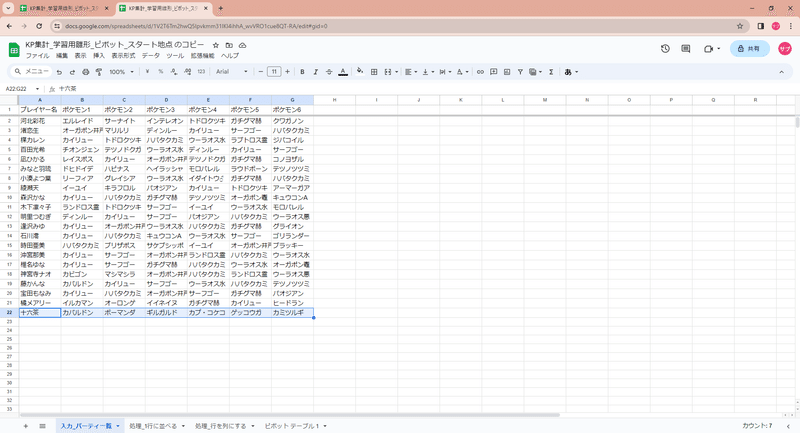Select cell containing ヒードラン
800x433 pixels.
coord(292,303)
